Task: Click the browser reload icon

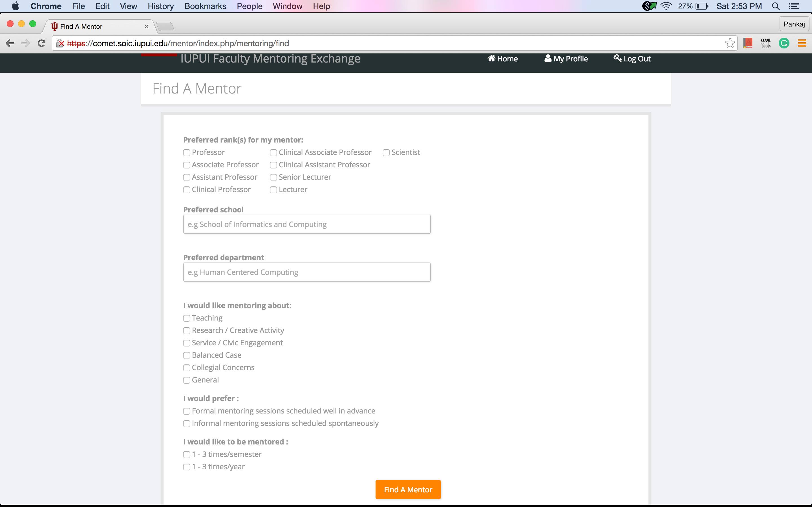Action: click(42, 43)
